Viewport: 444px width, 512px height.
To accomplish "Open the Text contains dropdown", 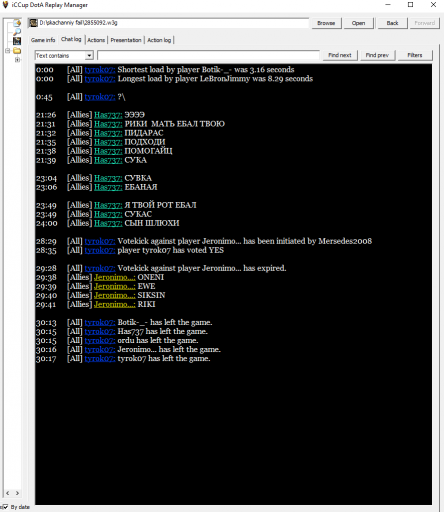I will click(x=89, y=55).
